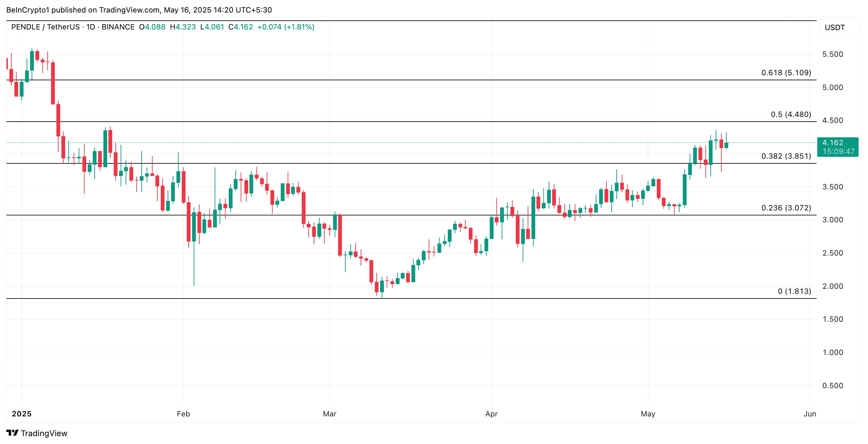Click the Apr label on time axis
Viewport: 868px width, 444px height.
click(x=491, y=414)
